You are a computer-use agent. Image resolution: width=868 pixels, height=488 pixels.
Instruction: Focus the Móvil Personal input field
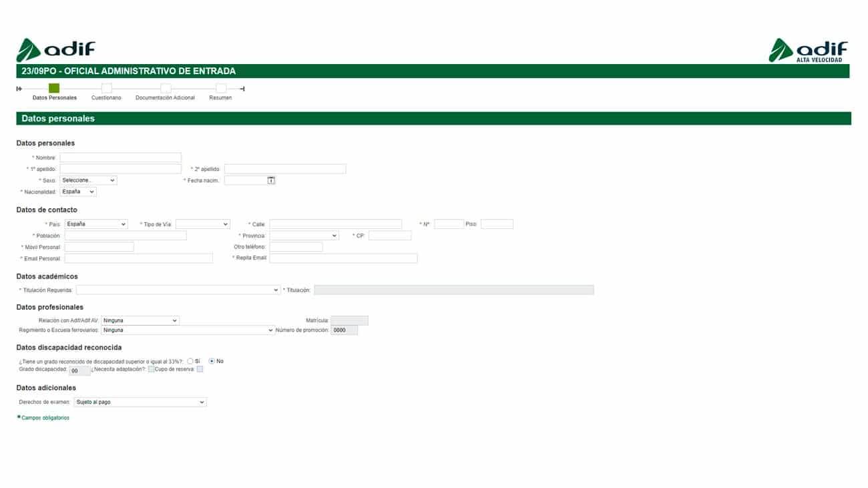click(x=99, y=247)
